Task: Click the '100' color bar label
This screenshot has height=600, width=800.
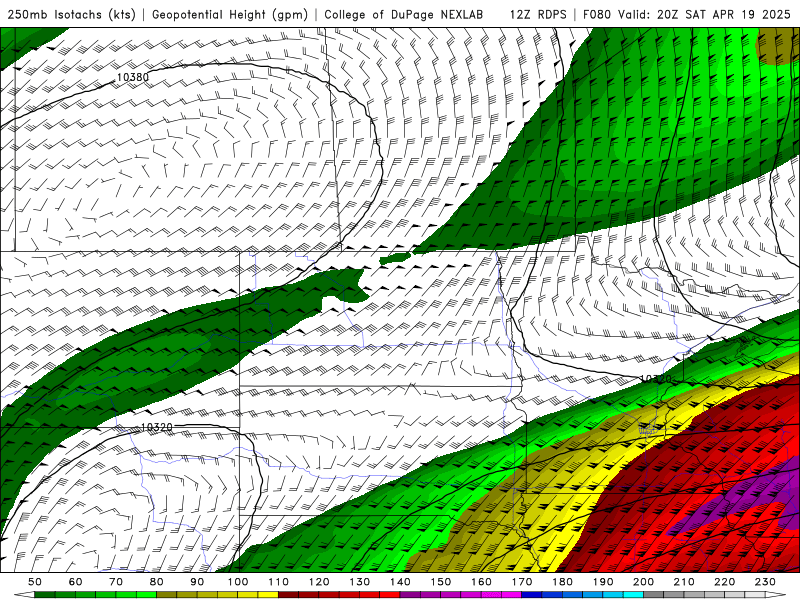Action: pos(237,582)
